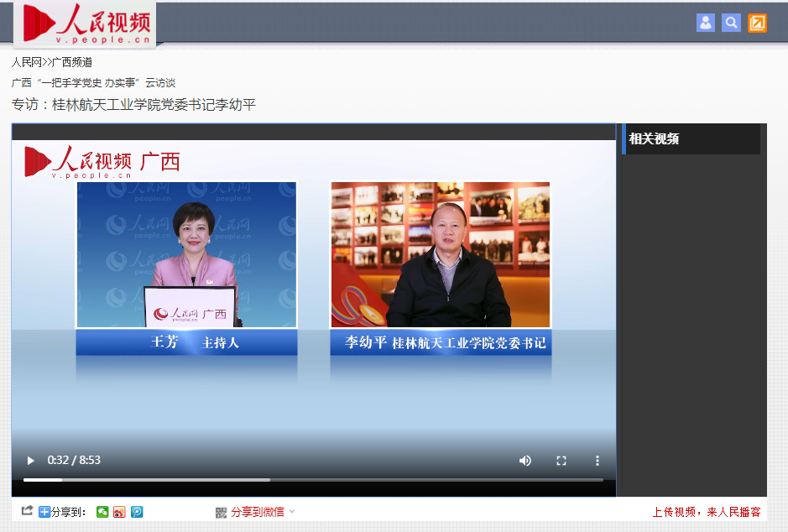788x532 pixels.
Task: Open the 相关视频 tab
Action: [x=655, y=139]
